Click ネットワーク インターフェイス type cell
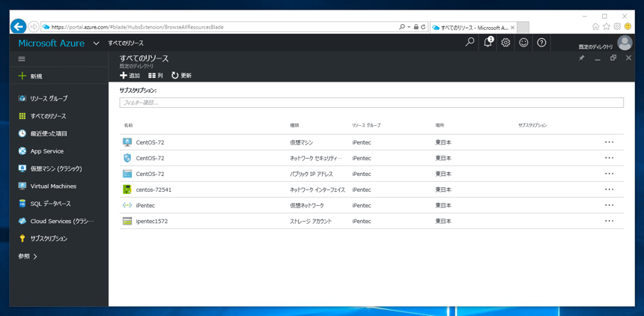This screenshot has height=316, width=644. coord(317,190)
